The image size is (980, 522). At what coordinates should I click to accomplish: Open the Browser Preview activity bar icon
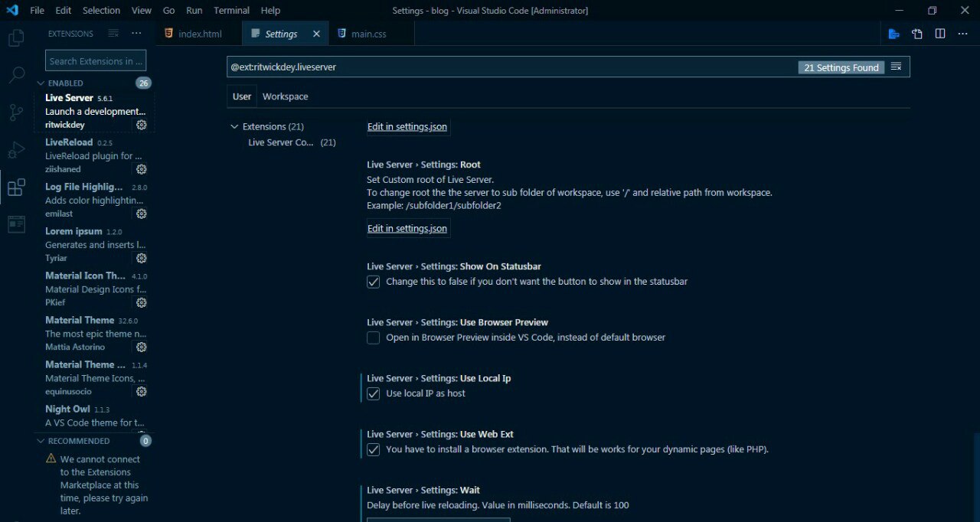click(16, 224)
